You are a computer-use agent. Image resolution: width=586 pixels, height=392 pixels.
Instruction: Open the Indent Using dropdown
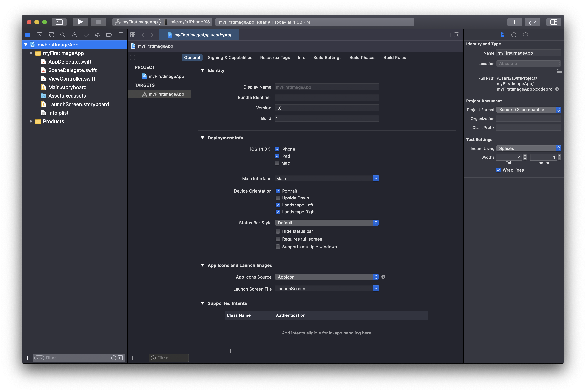point(529,148)
